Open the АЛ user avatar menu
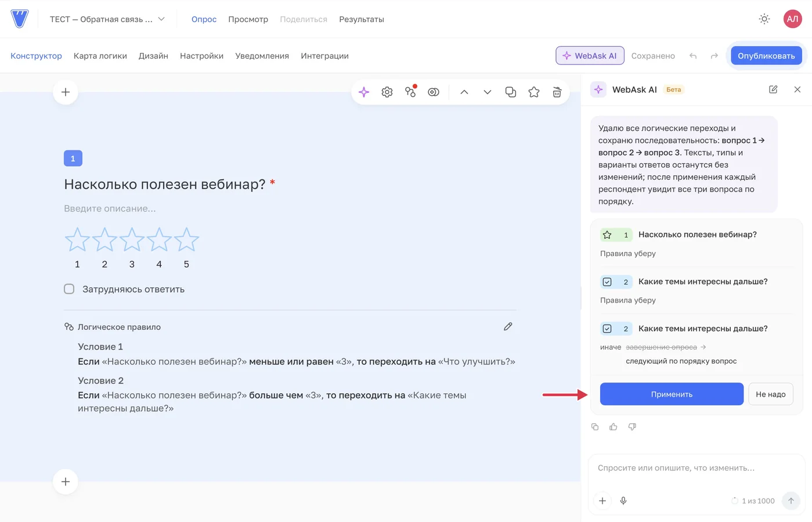 [792, 19]
